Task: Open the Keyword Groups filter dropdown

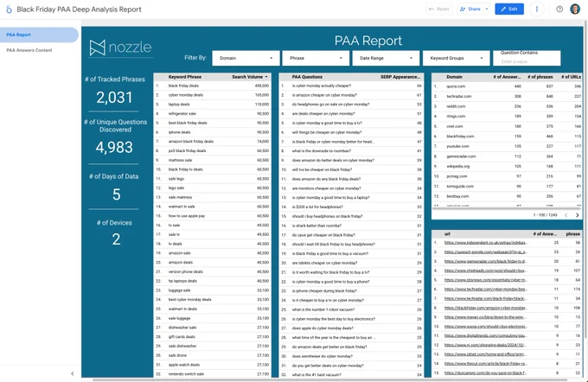Action: [457, 58]
